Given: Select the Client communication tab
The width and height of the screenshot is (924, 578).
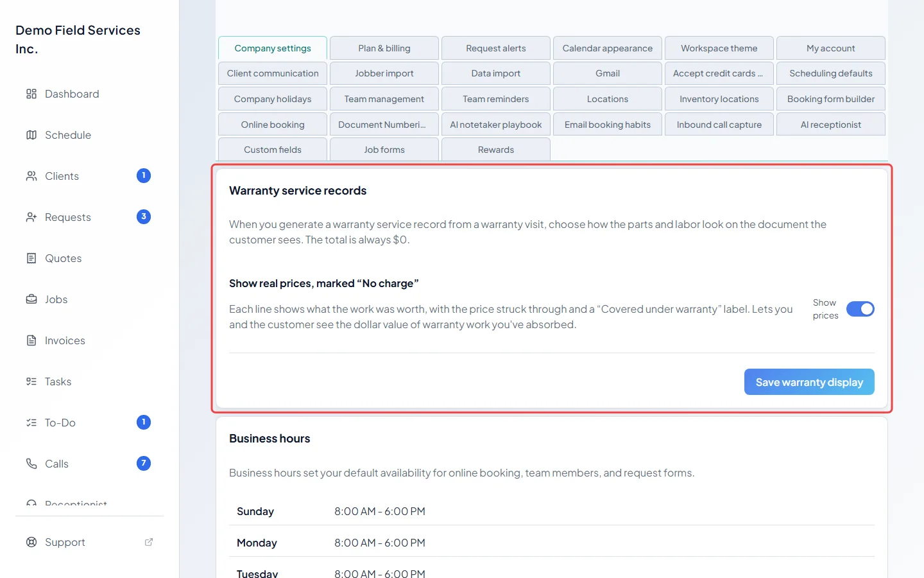Looking at the screenshot, I should coord(273,73).
